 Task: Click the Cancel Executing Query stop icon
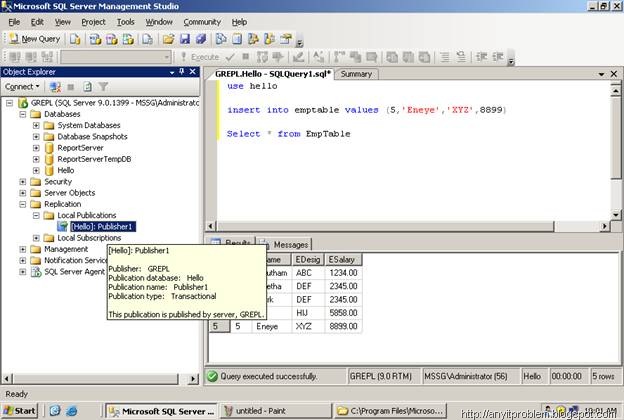[246, 57]
